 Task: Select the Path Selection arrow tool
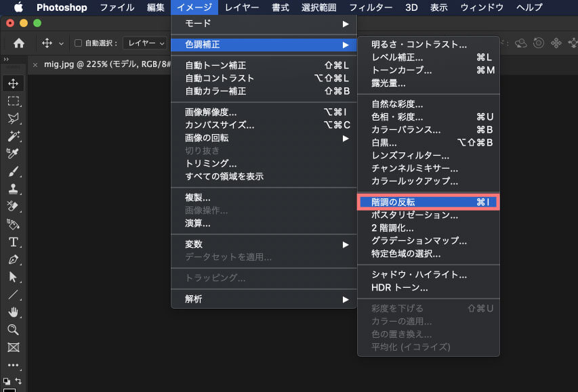point(14,277)
